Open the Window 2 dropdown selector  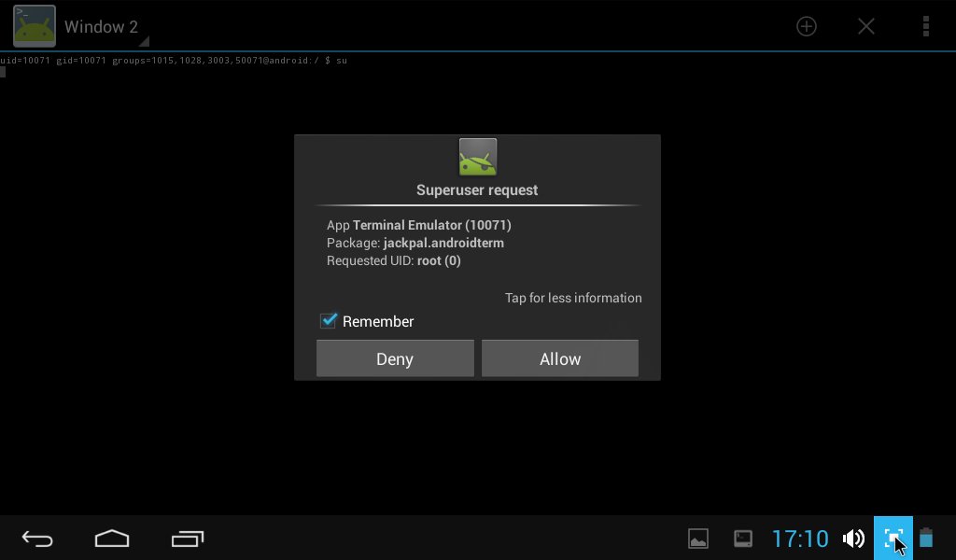[106, 27]
